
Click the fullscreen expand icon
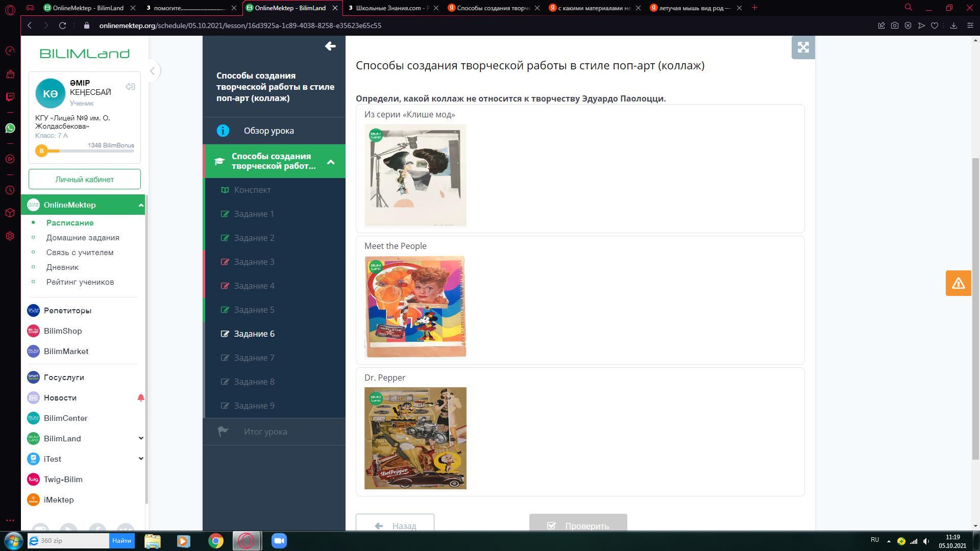pyautogui.click(x=803, y=47)
